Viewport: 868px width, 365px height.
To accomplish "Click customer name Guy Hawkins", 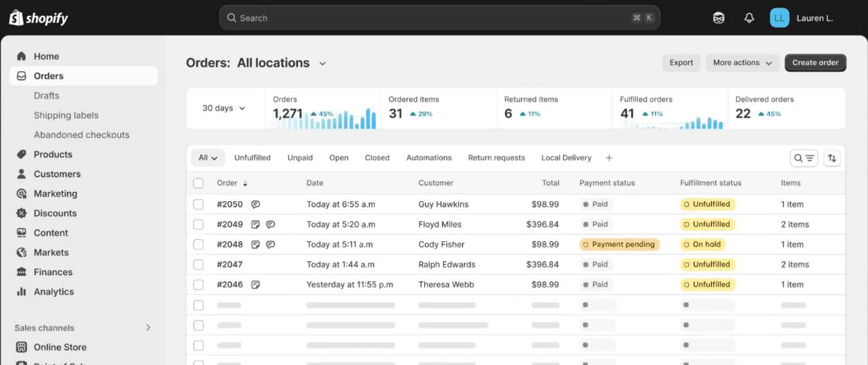I will coord(444,205).
